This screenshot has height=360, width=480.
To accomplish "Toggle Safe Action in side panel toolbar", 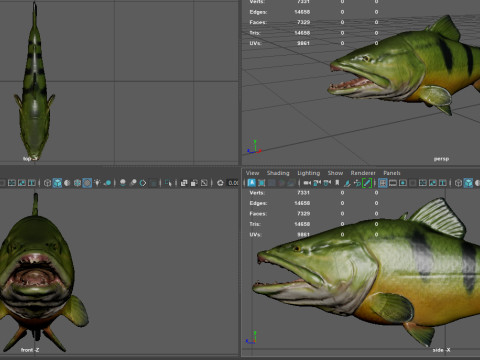I will point(433,183).
